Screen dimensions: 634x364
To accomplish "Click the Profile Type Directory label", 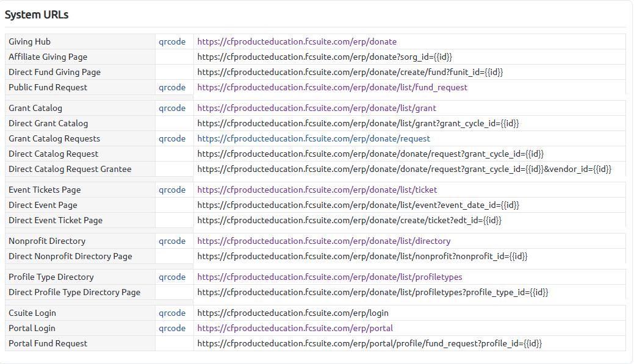I will 51,277.
